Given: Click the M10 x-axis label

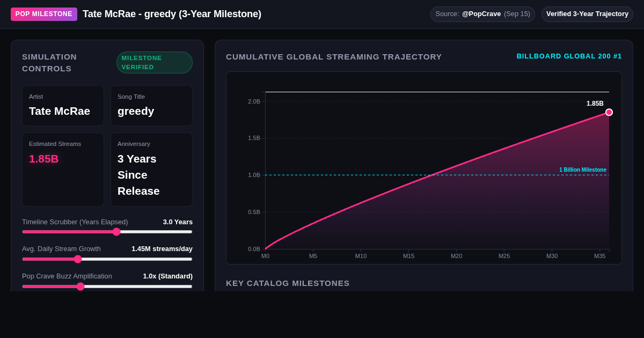Looking at the screenshot, I should [x=361, y=256].
